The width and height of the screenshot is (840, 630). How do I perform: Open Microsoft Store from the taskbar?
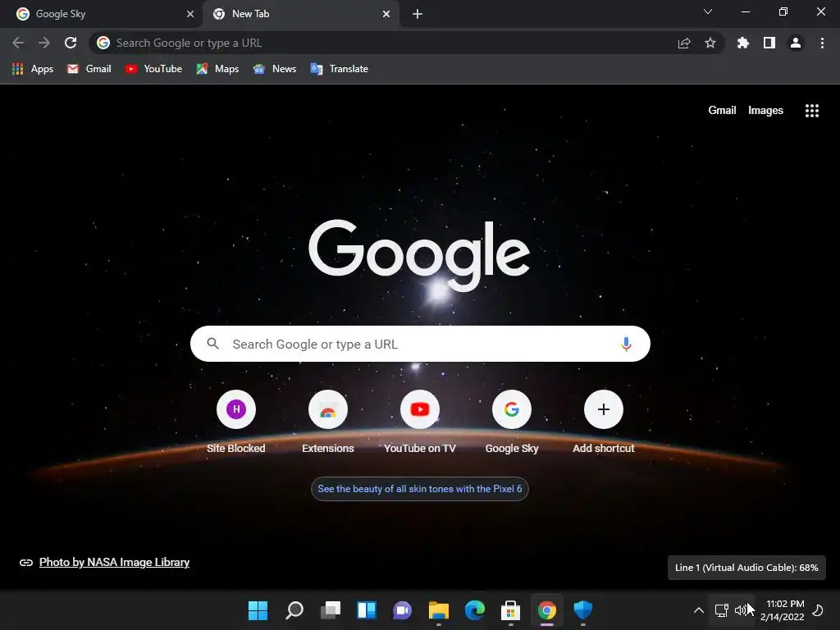point(510,610)
